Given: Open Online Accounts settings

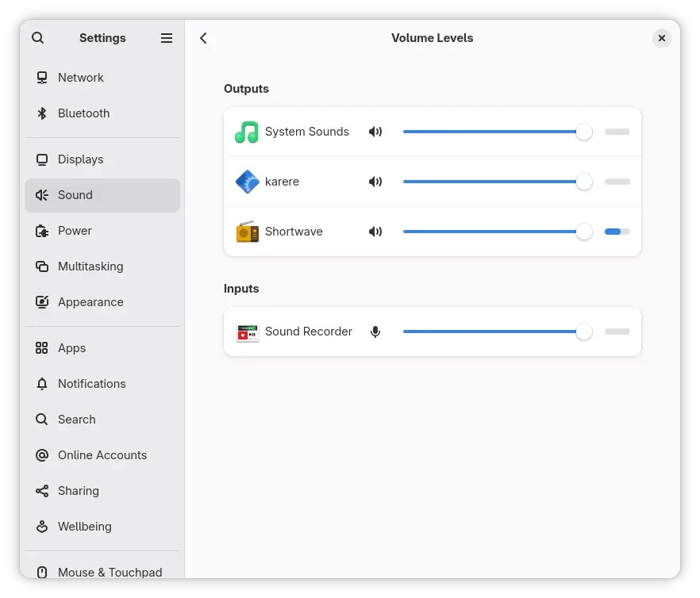Looking at the screenshot, I should [102, 455].
